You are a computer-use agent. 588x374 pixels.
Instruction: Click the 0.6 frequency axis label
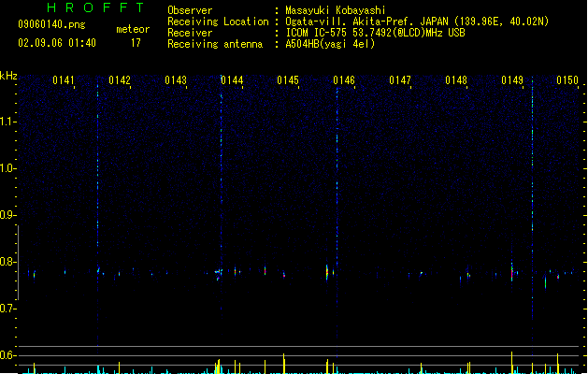[8, 355]
